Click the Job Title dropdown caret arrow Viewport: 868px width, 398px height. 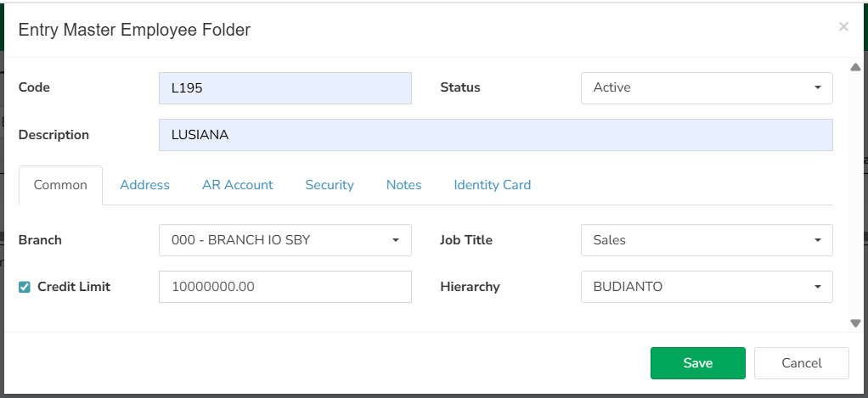coord(818,240)
